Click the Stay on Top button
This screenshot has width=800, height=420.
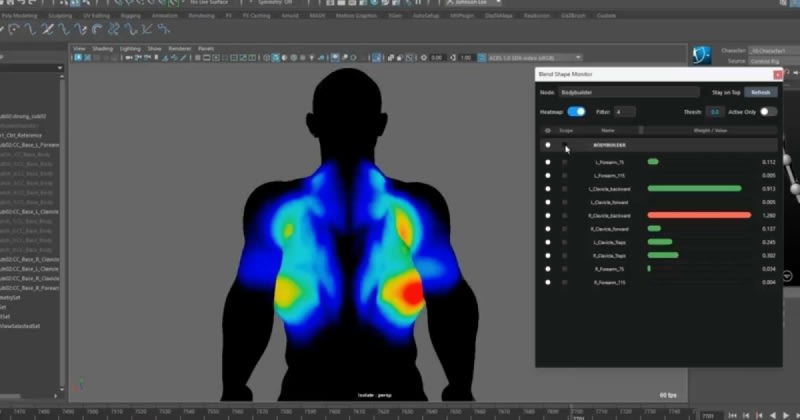point(725,92)
